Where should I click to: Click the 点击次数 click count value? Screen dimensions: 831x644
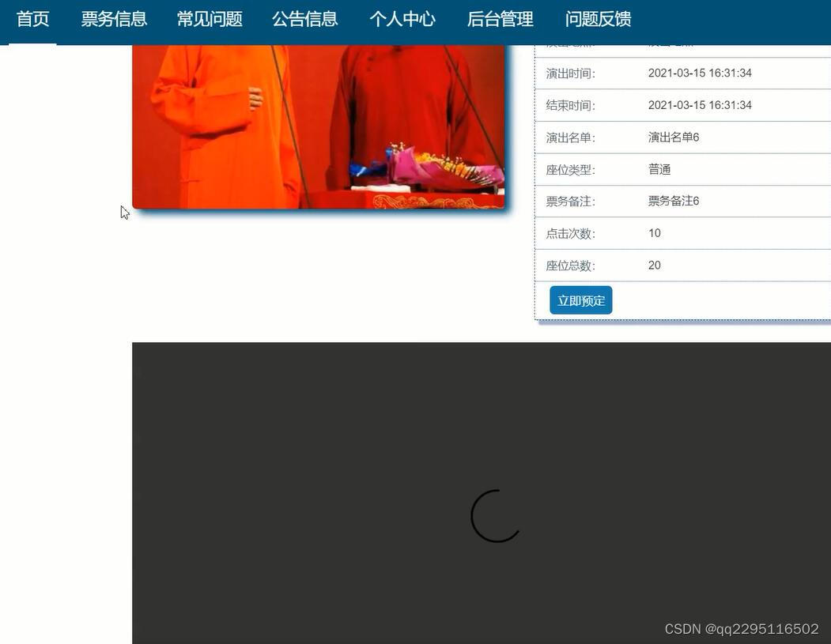click(653, 232)
